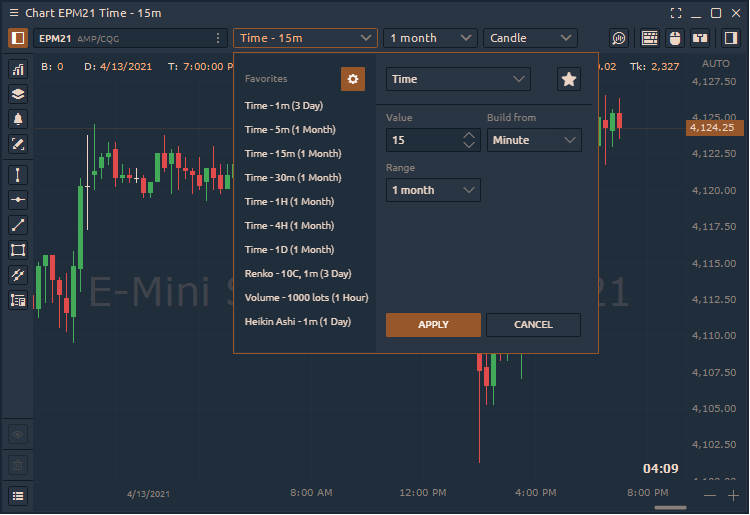Select the trend line drawing tool
The width and height of the screenshot is (750, 515).
[18, 224]
